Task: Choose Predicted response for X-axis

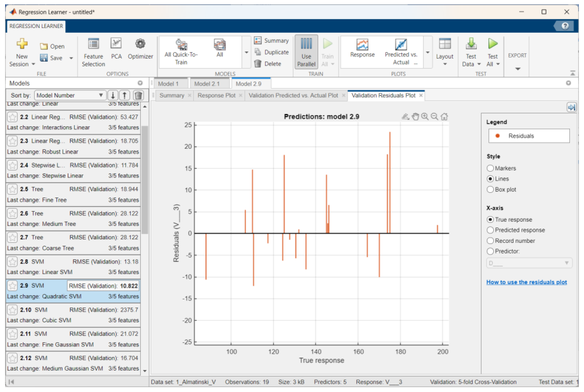Action: pyautogui.click(x=490, y=230)
